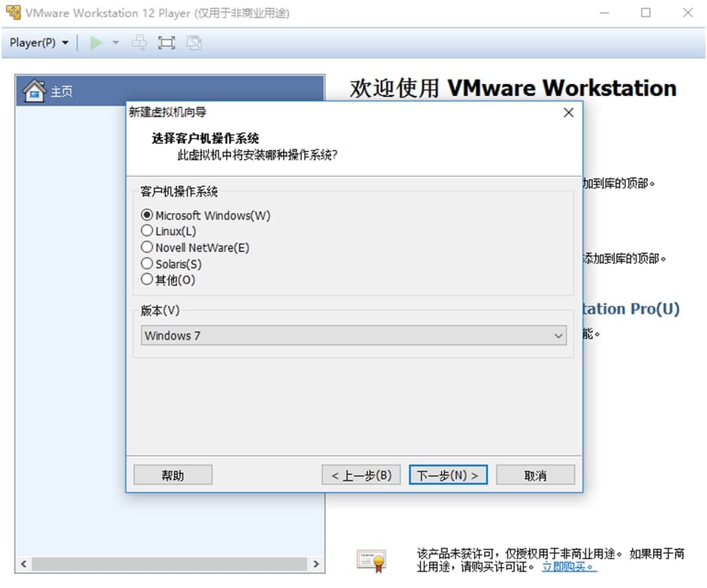
Task: Cancel the wizard with 取消 button
Action: pyautogui.click(x=535, y=475)
